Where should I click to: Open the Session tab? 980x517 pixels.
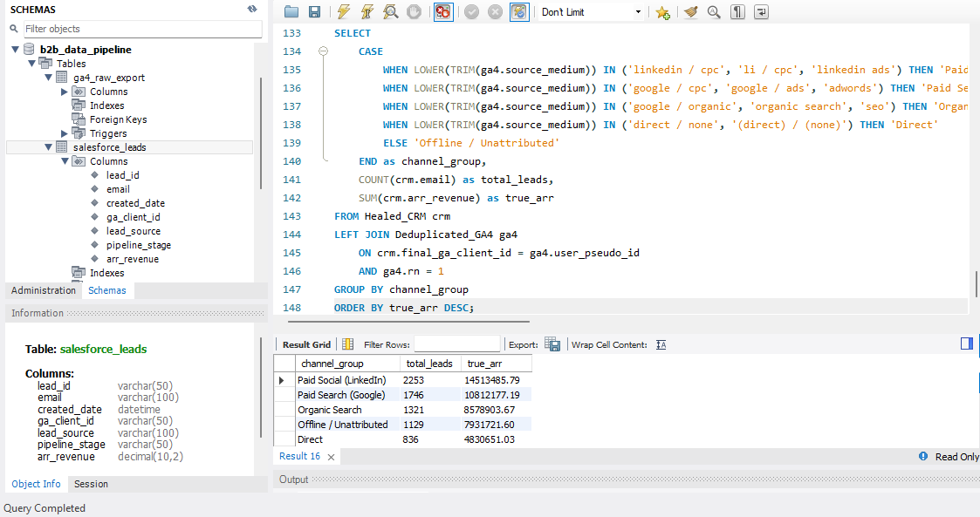pyautogui.click(x=92, y=484)
